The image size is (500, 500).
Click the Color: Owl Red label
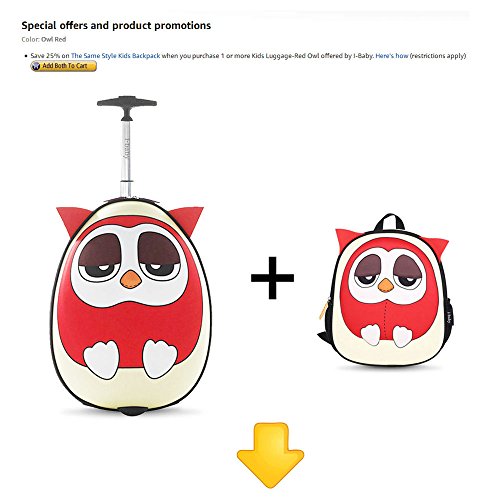point(44,39)
